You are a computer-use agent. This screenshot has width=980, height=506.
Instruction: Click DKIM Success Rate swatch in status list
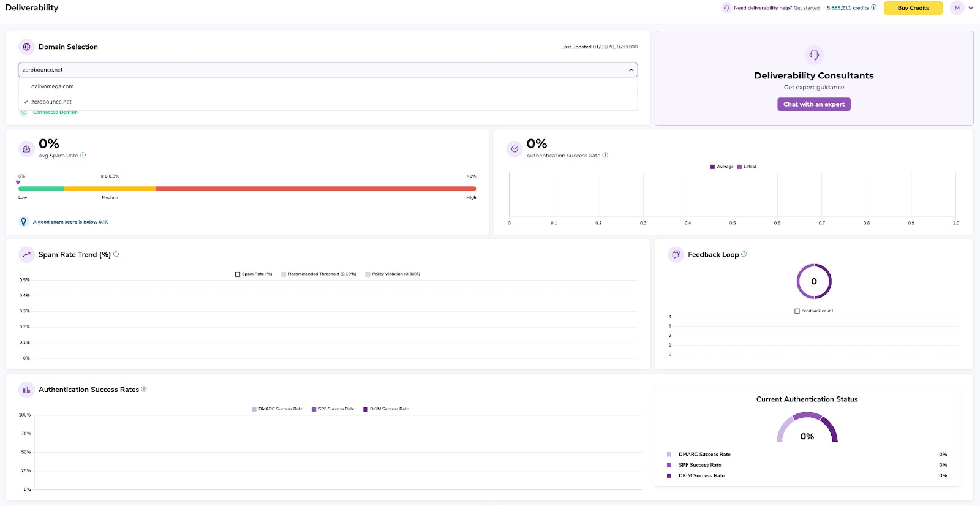click(x=669, y=475)
